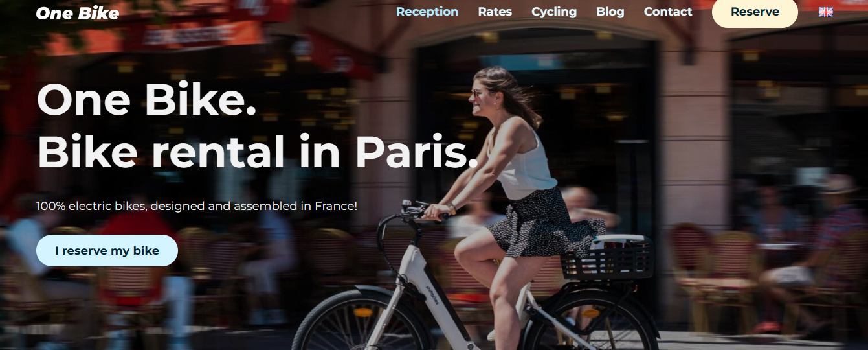This screenshot has width=868, height=350.
Task: Visit the Blog section
Action: point(610,12)
